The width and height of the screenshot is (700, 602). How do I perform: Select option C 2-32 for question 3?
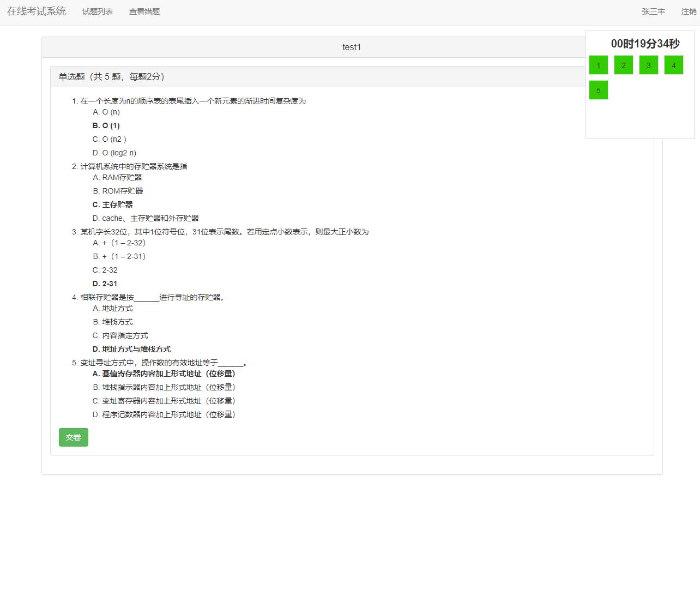(x=105, y=270)
